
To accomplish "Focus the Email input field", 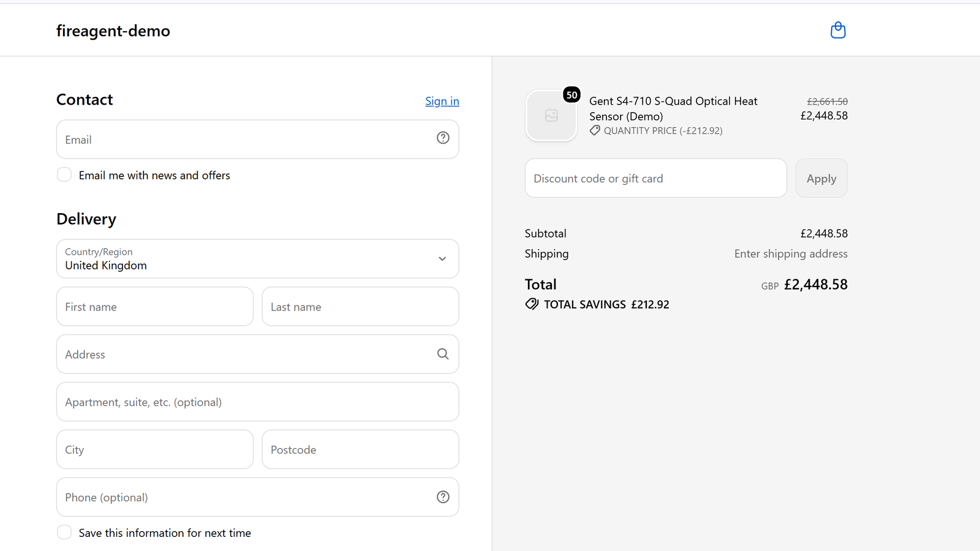I will tap(258, 139).
